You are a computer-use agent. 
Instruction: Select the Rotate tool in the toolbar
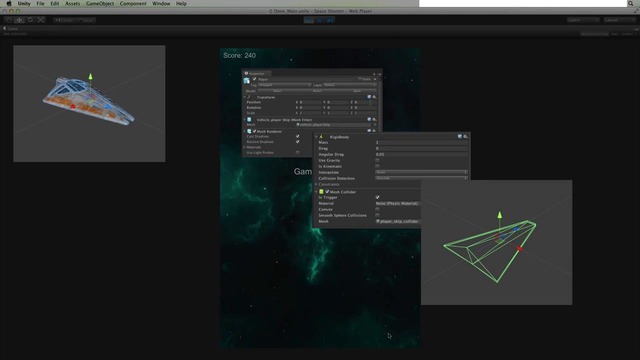tap(30, 20)
